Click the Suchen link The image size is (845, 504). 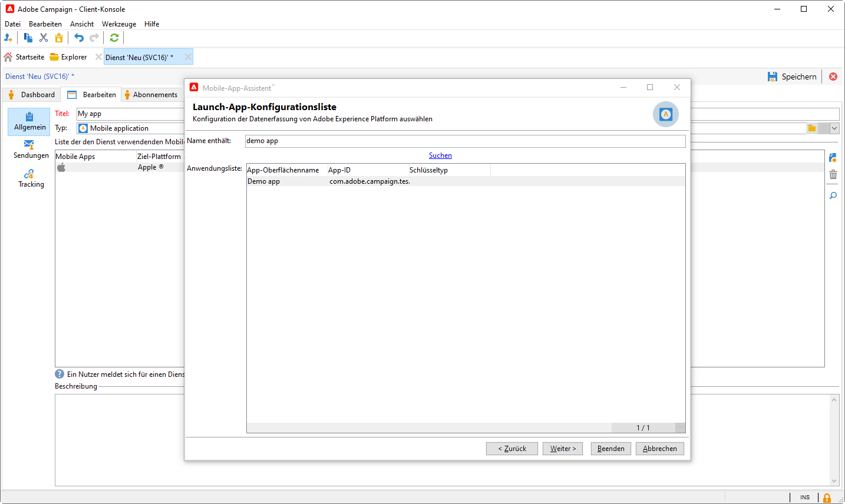440,155
